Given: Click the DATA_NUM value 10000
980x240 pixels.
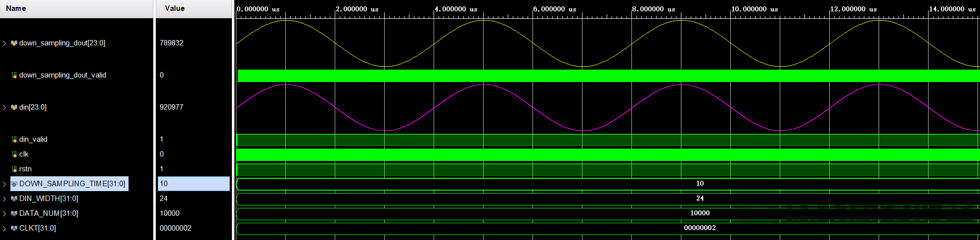Looking at the screenshot, I should (170, 213).
